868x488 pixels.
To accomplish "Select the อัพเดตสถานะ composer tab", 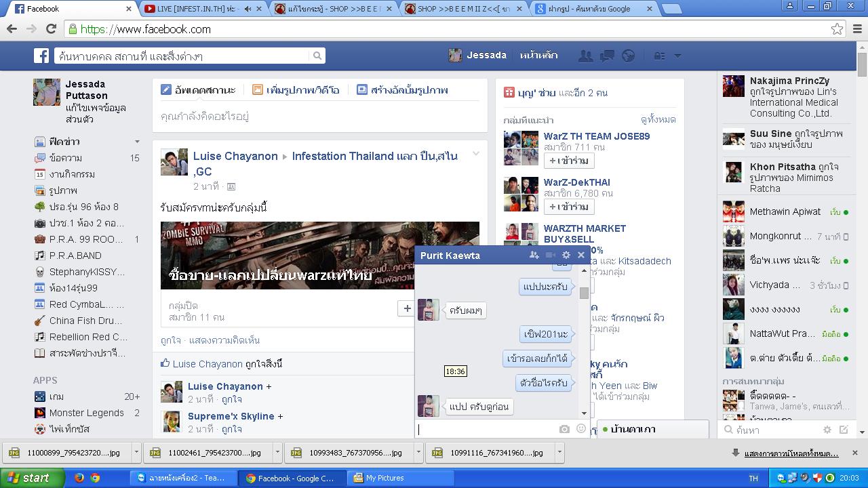I will 198,89.
